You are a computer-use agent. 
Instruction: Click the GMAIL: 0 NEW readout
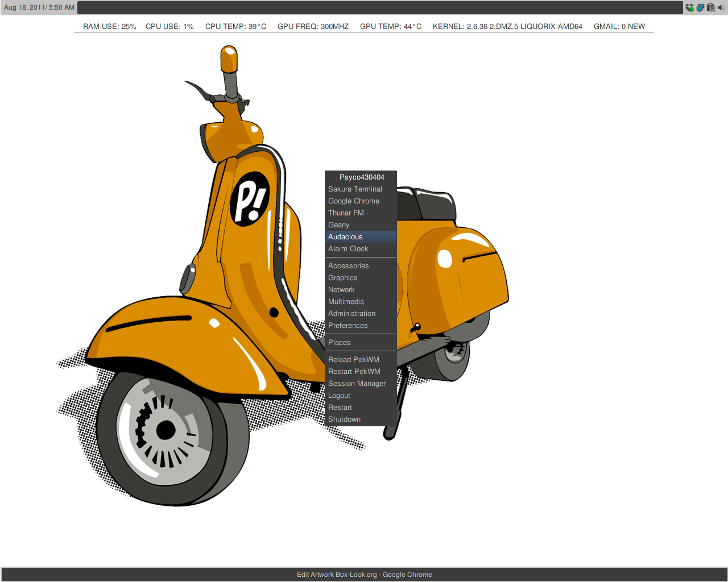pos(619,27)
